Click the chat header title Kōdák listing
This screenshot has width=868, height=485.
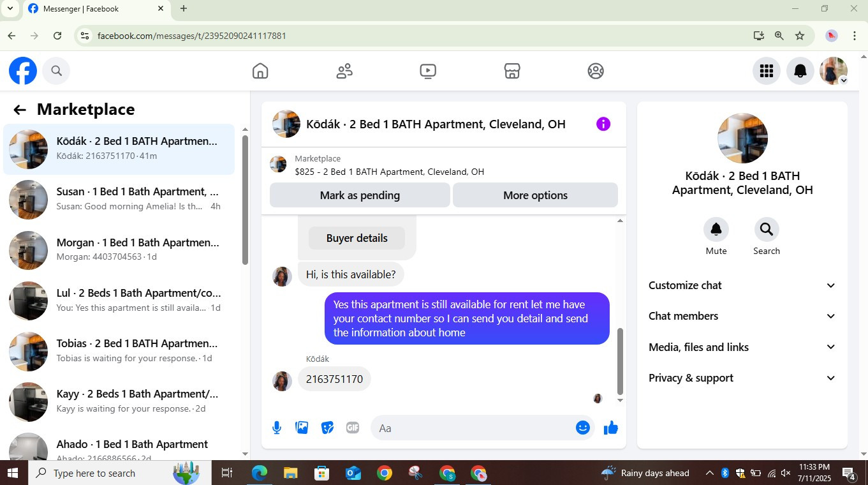(x=436, y=124)
